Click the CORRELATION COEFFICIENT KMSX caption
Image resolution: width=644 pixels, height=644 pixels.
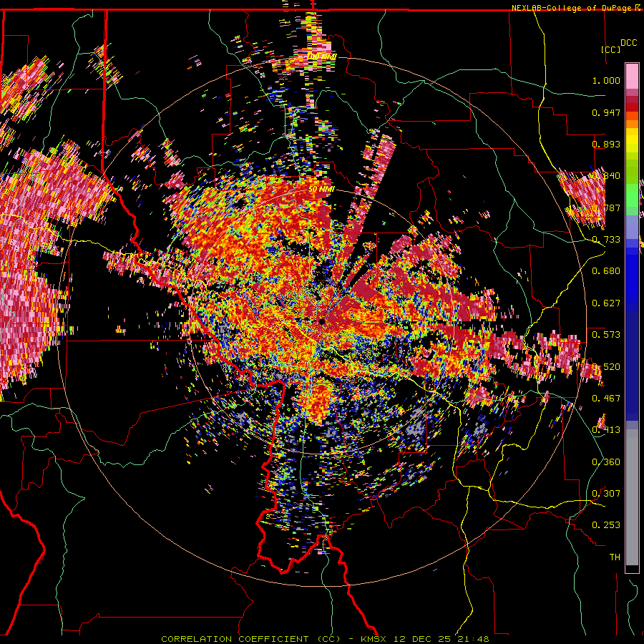pyautogui.click(x=325, y=639)
